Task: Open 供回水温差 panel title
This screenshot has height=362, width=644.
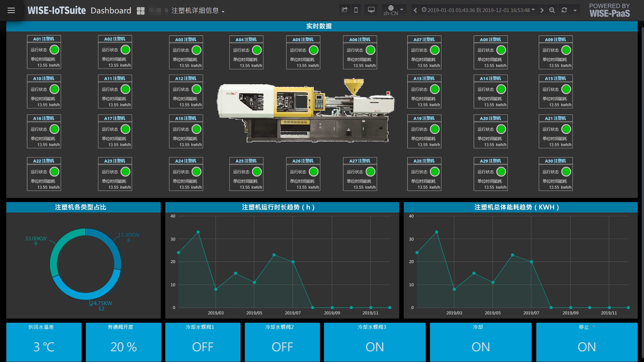Action: pos(41,327)
